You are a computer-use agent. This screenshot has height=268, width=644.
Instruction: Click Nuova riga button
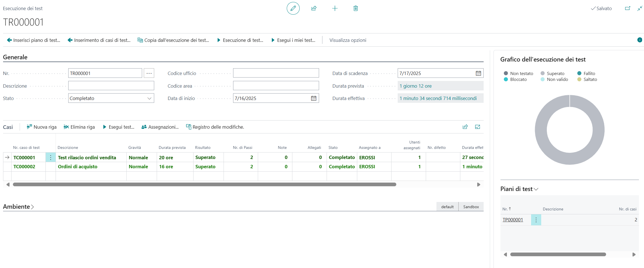click(42, 127)
